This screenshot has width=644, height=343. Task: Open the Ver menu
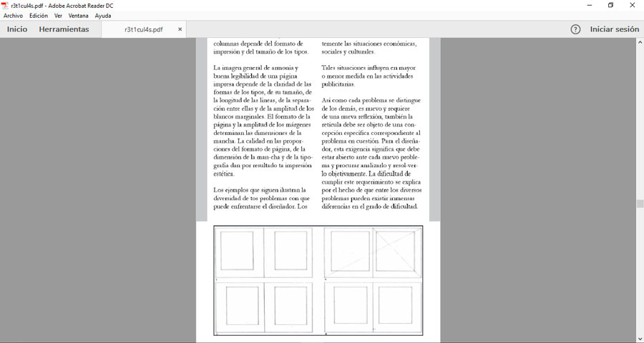click(x=58, y=16)
